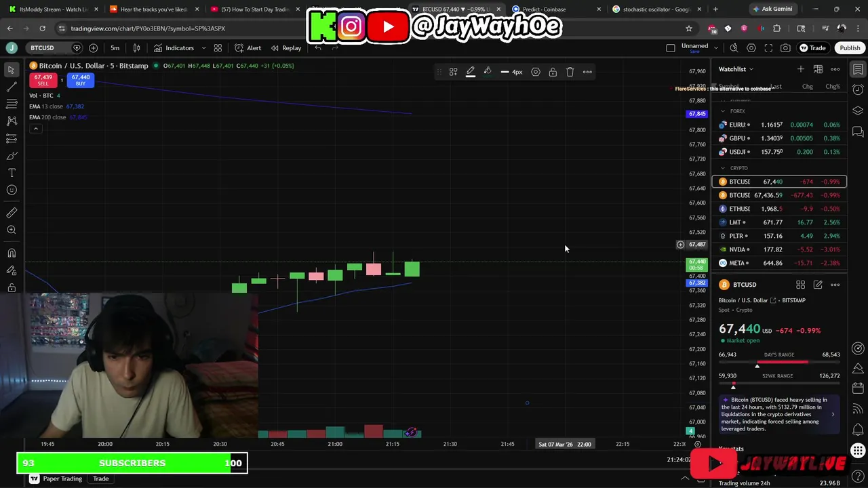Open the emoji/icons tool in left toolbar

click(x=12, y=190)
